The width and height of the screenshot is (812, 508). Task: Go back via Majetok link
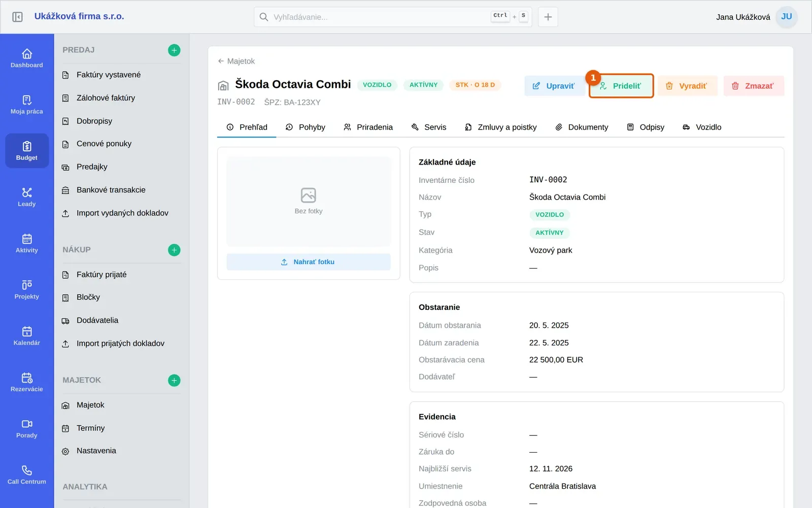point(236,61)
